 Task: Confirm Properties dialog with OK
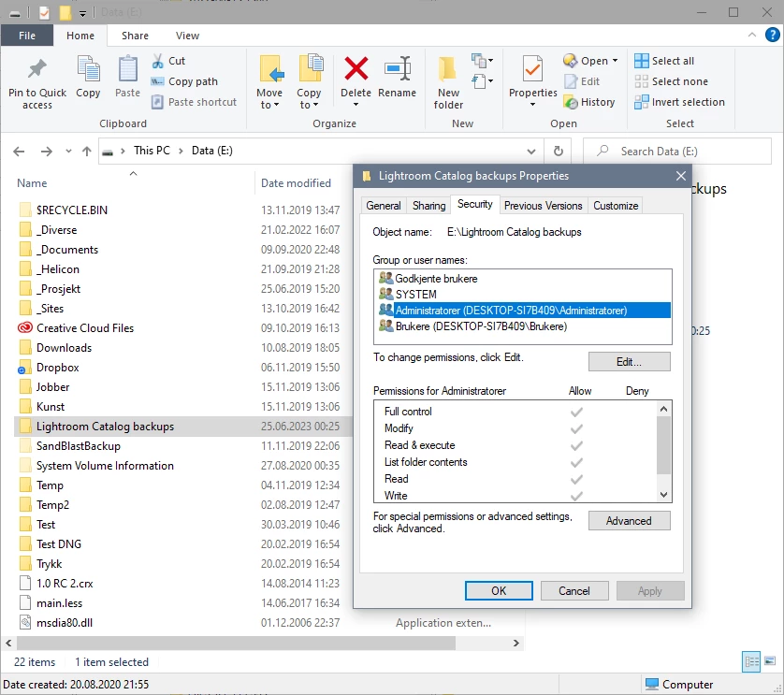499,590
